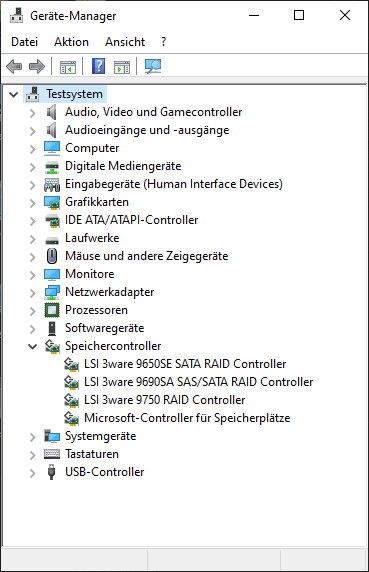The height and width of the screenshot is (572, 369).
Task: Select the Testsystem root label
Action: point(74,94)
